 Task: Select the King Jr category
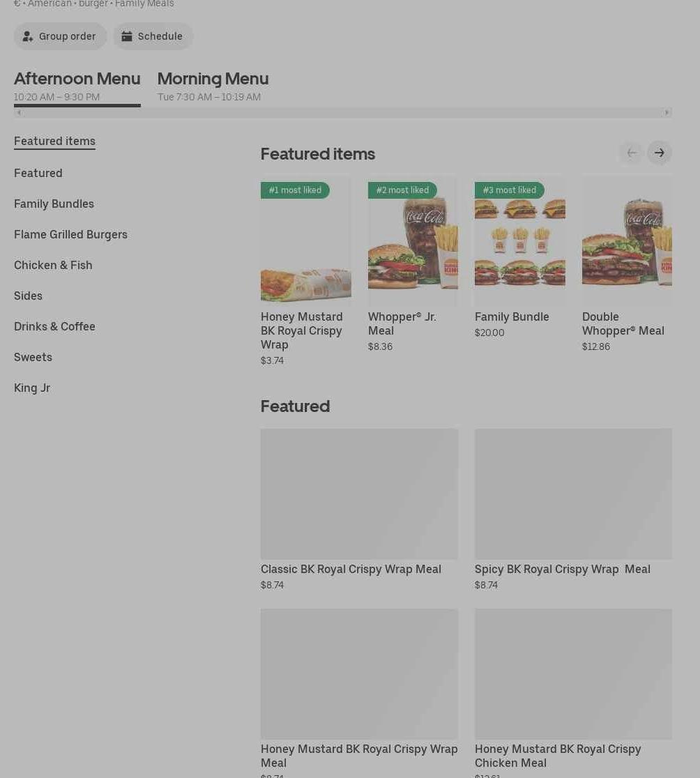32,388
